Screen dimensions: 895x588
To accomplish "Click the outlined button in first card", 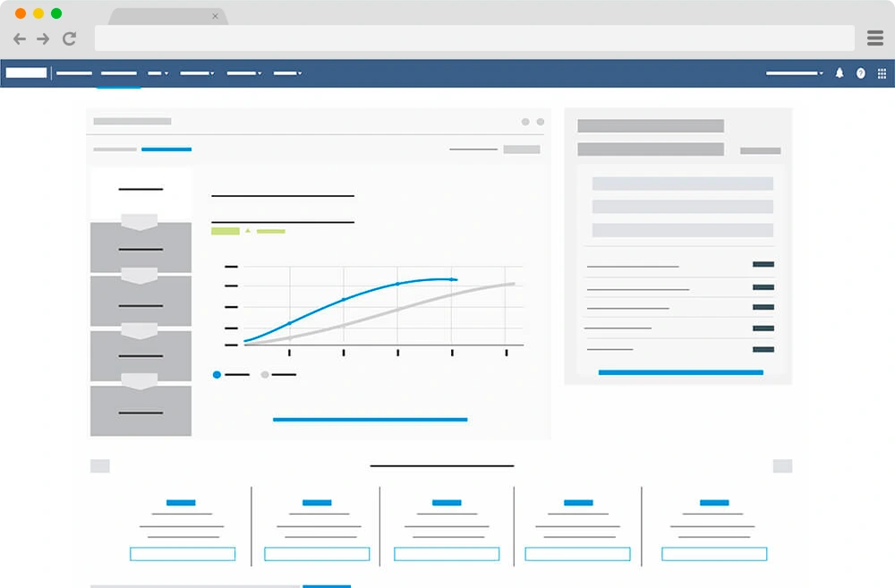I will (x=183, y=554).
